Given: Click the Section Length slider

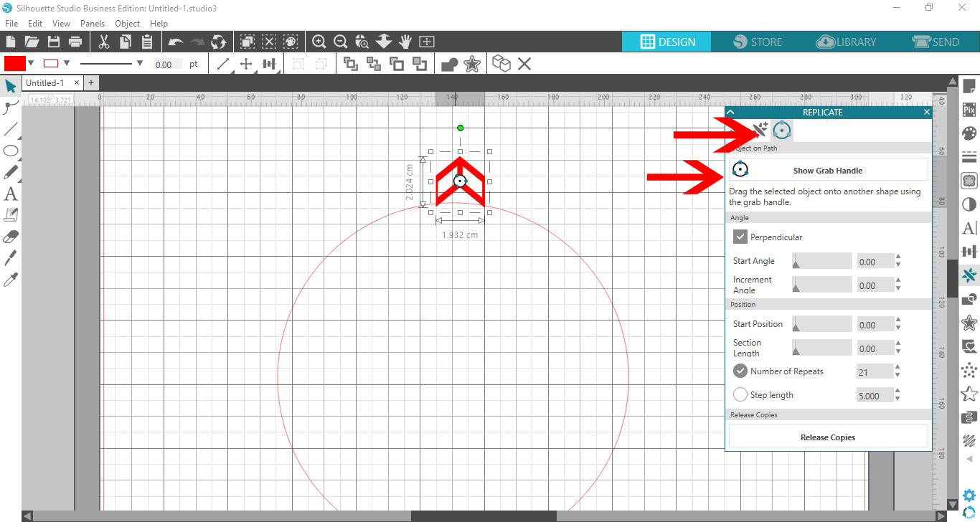Looking at the screenshot, I should point(822,348).
